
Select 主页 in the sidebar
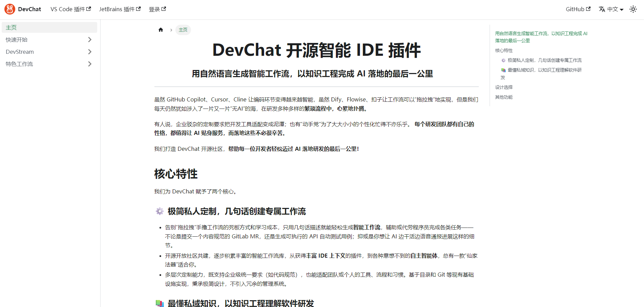[49, 27]
